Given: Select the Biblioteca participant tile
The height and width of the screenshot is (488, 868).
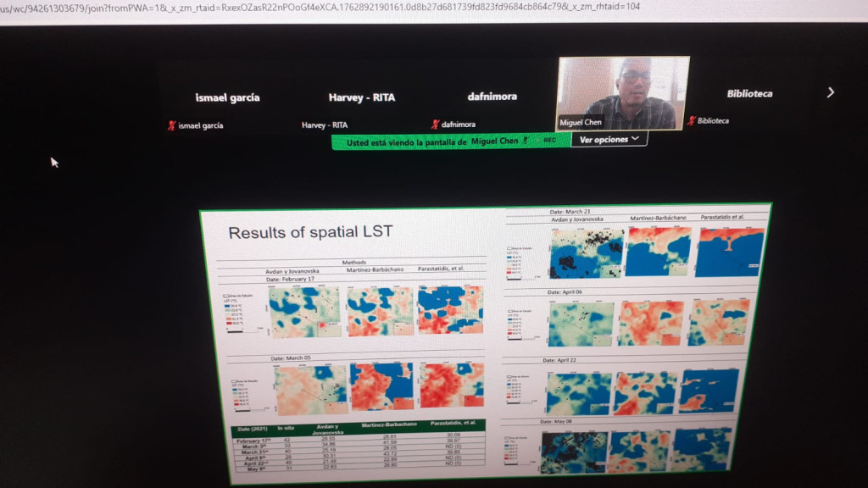Looking at the screenshot, I should pyautogui.click(x=749, y=93).
